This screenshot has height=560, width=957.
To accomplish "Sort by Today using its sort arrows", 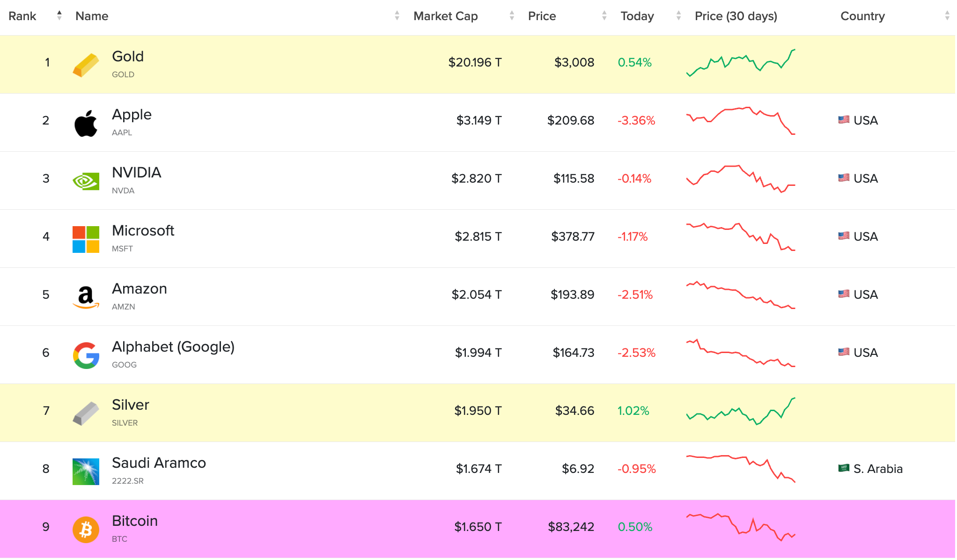I will click(678, 15).
